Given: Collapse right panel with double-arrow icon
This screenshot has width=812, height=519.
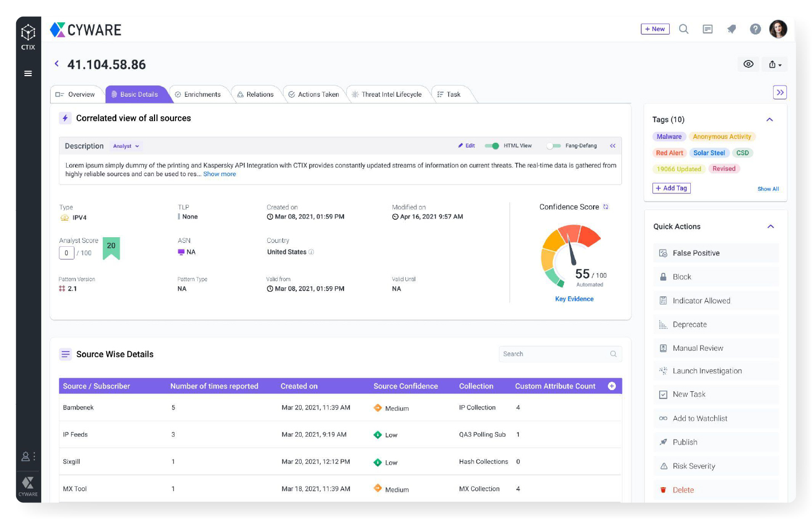Looking at the screenshot, I should pyautogui.click(x=780, y=92).
